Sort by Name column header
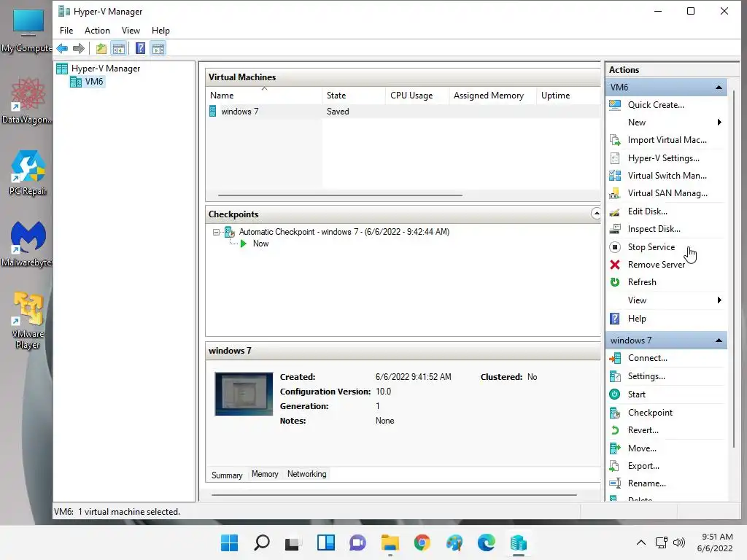Image resolution: width=747 pixels, height=560 pixels. (264, 96)
